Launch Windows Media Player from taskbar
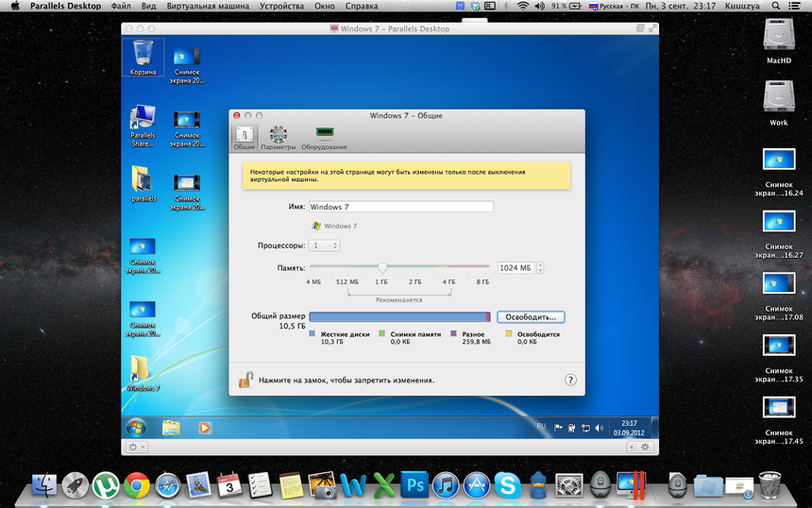The image size is (812, 508). (x=205, y=428)
